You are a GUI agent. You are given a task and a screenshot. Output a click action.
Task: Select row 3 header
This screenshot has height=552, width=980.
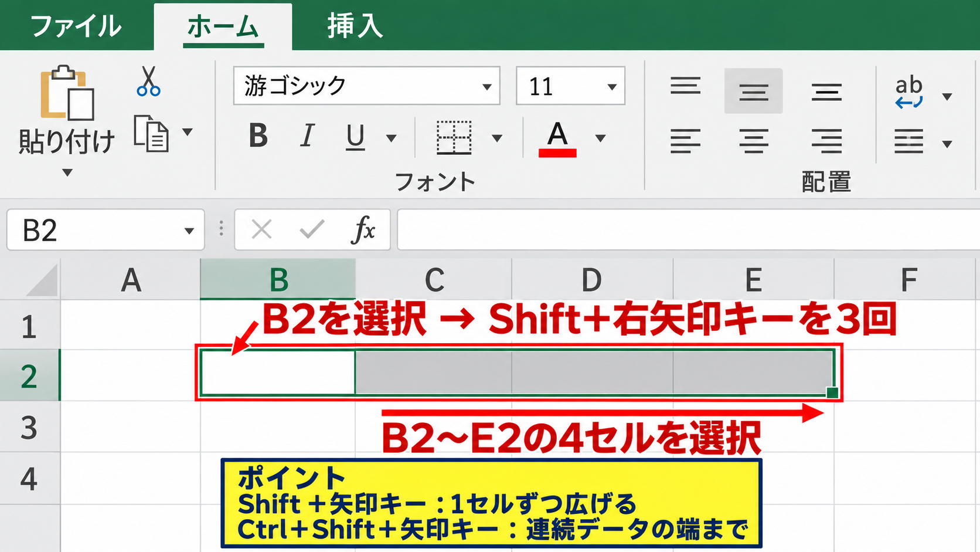tap(29, 426)
